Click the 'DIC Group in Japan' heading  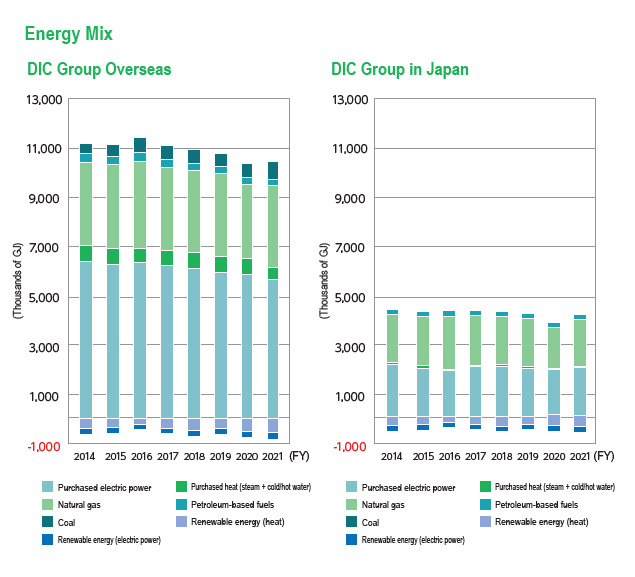[x=400, y=69]
